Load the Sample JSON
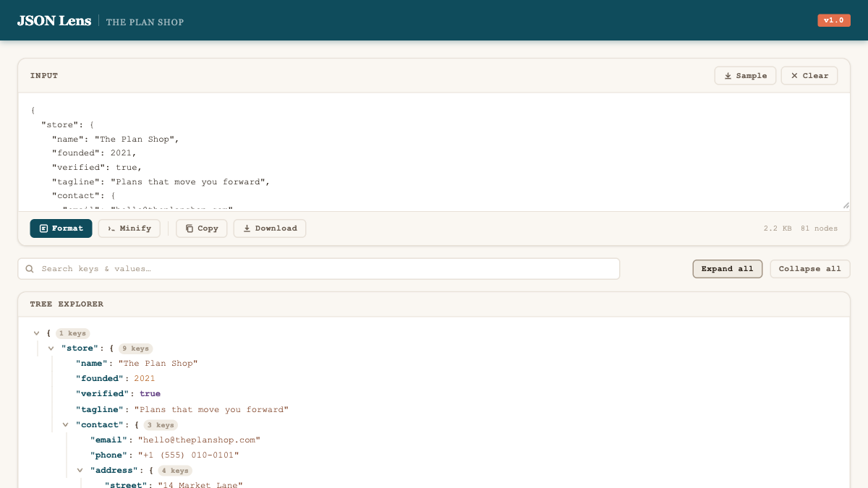The width and height of the screenshot is (868, 488). tap(745, 76)
